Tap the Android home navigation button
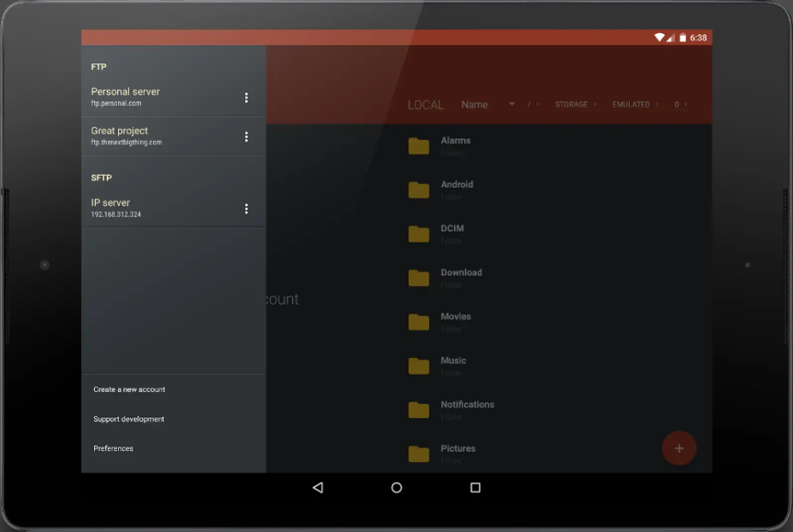 pos(396,488)
